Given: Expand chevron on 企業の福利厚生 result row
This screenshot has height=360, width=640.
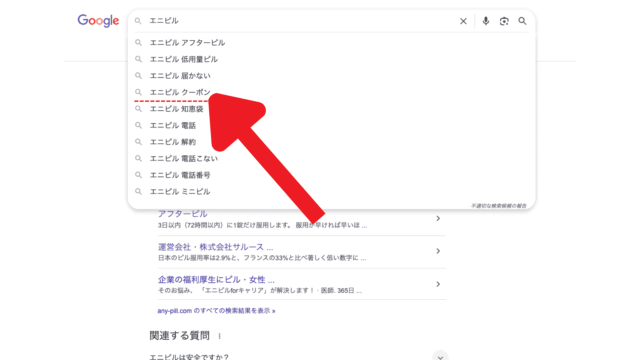Looking at the screenshot, I should coord(438,284).
